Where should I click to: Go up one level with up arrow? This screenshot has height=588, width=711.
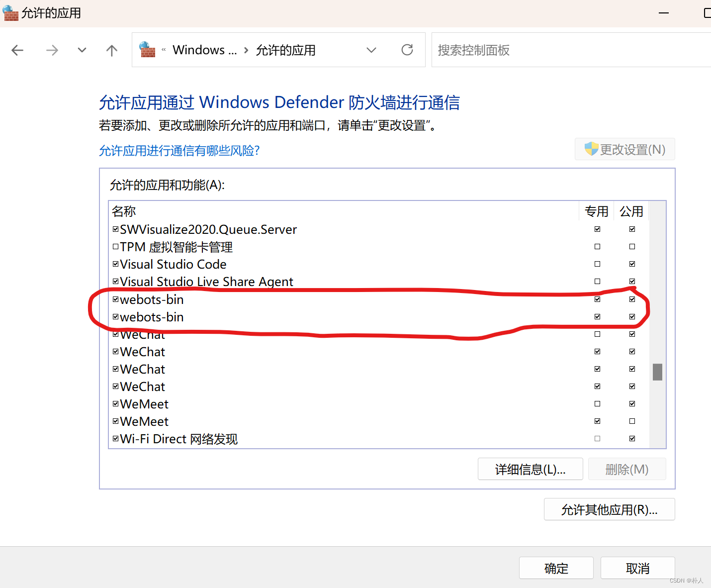[x=112, y=50]
